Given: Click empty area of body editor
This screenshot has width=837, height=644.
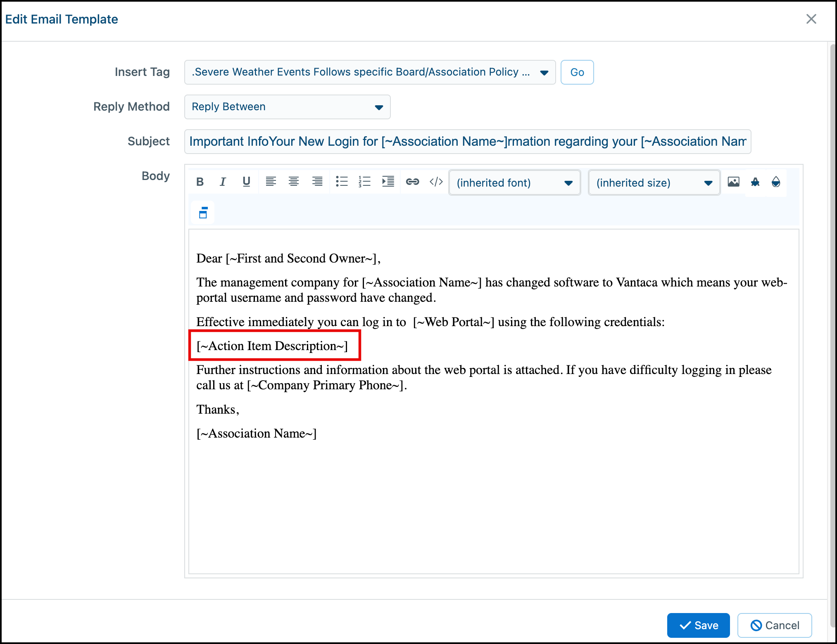Looking at the screenshot, I should [494, 508].
